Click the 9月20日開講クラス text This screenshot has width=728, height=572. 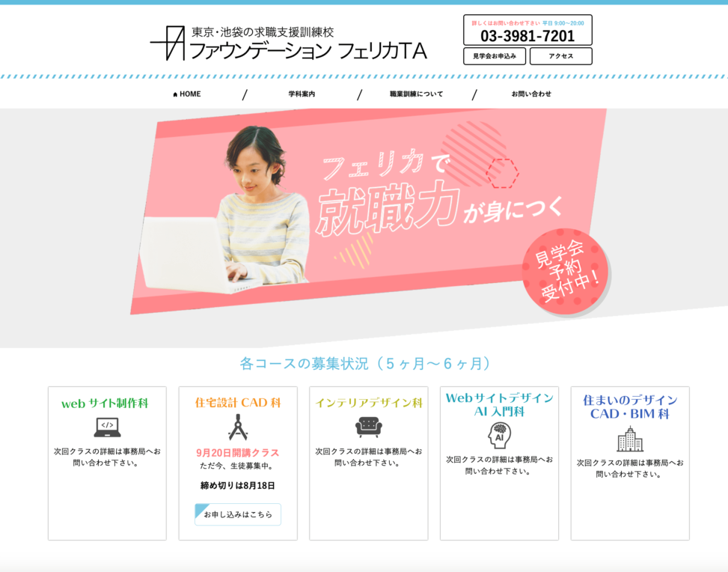point(238,452)
